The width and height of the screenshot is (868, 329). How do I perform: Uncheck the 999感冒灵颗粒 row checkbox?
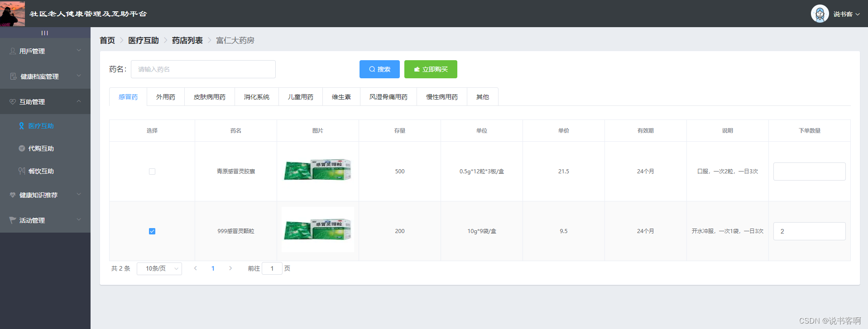click(152, 231)
